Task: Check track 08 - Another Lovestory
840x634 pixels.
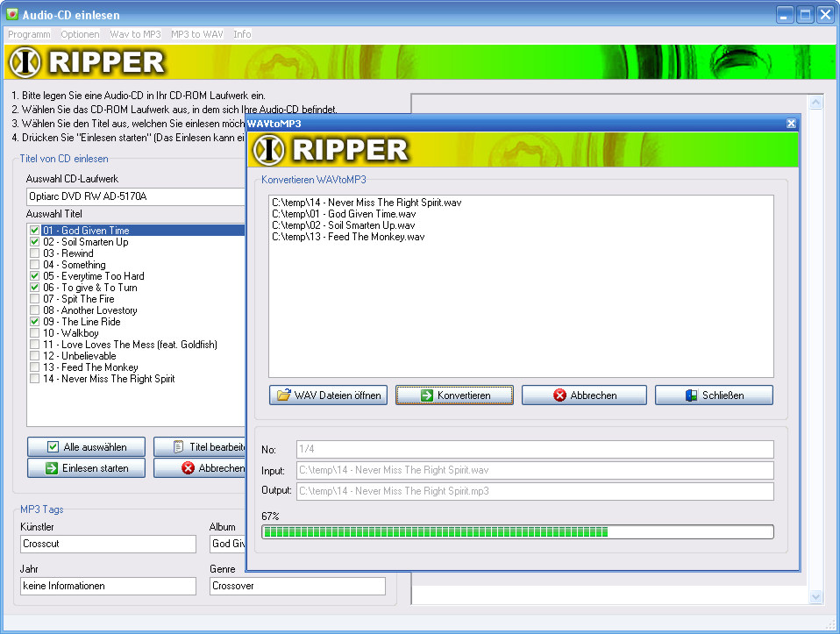Action: [34, 310]
